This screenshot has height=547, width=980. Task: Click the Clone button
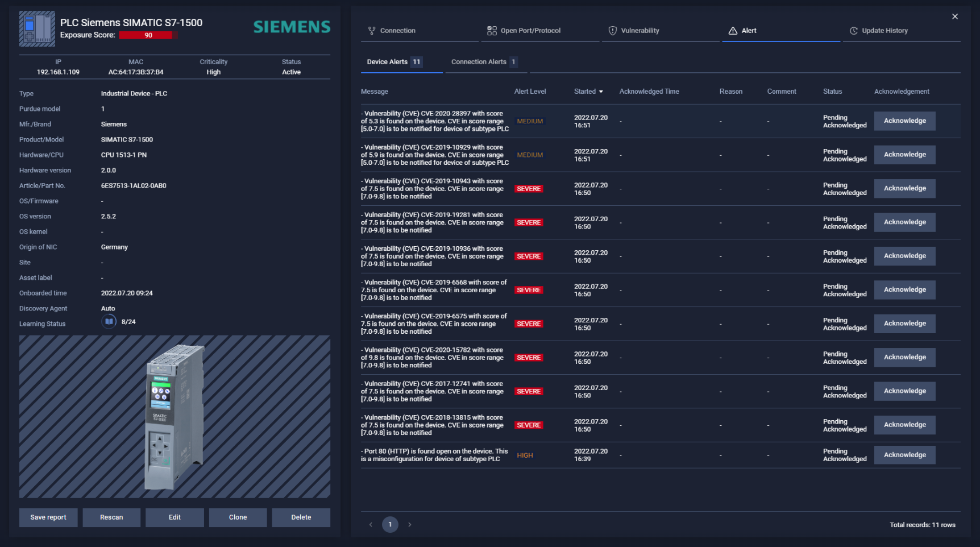click(x=238, y=517)
